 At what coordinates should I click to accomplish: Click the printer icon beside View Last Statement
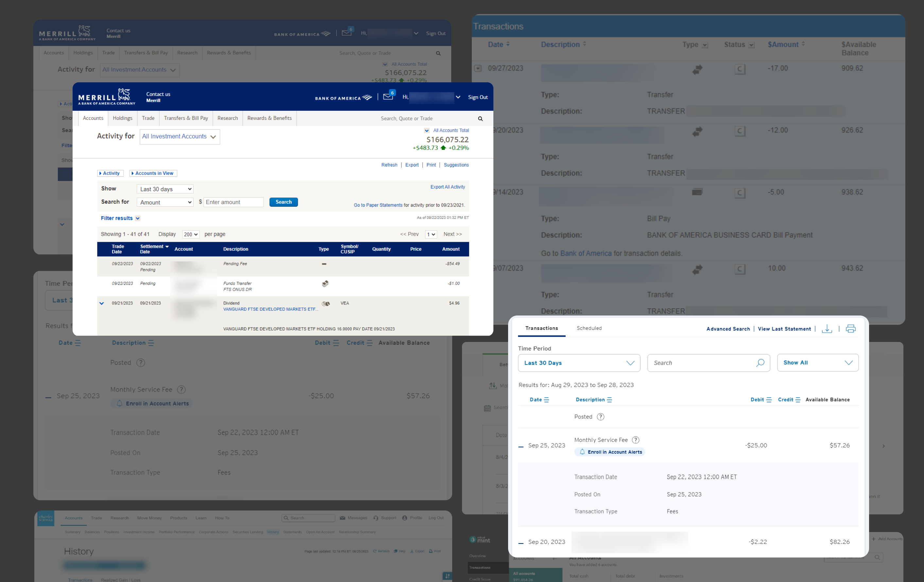click(x=850, y=329)
